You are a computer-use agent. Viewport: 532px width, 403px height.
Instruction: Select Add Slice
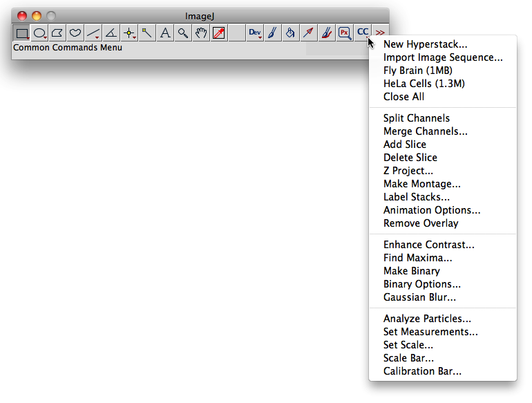(x=443, y=144)
